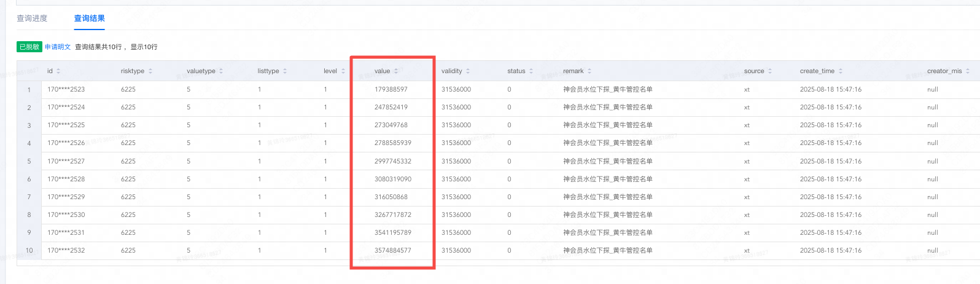The width and height of the screenshot is (980, 284).
Task: Switch to the 查询进度 tab
Action: tap(32, 18)
